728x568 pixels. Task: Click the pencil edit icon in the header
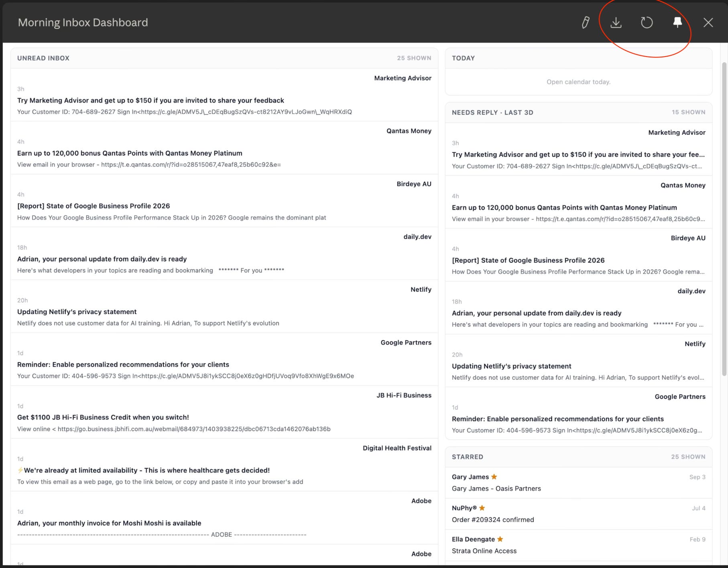pyautogui.click(x=586, y=22)
